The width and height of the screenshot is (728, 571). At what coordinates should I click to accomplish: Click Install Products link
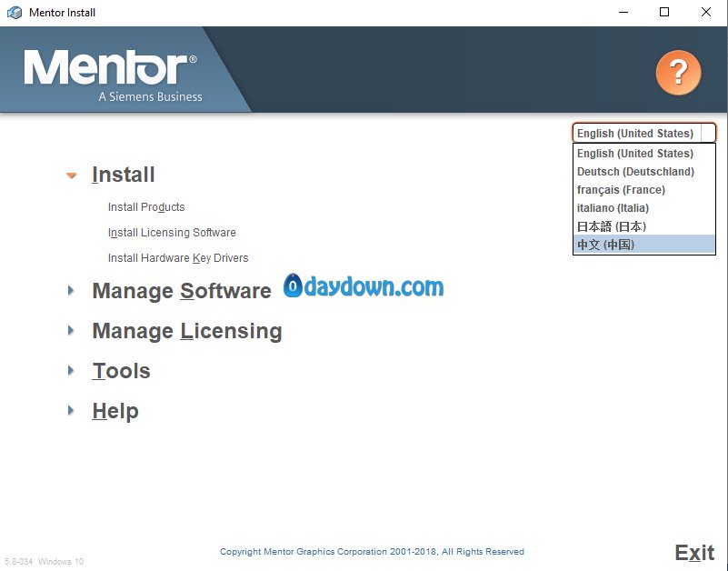pos(146,207)
